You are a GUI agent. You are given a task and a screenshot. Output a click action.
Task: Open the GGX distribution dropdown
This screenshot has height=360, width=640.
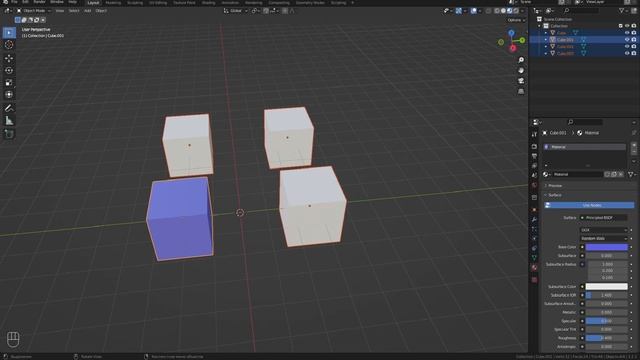603,230
